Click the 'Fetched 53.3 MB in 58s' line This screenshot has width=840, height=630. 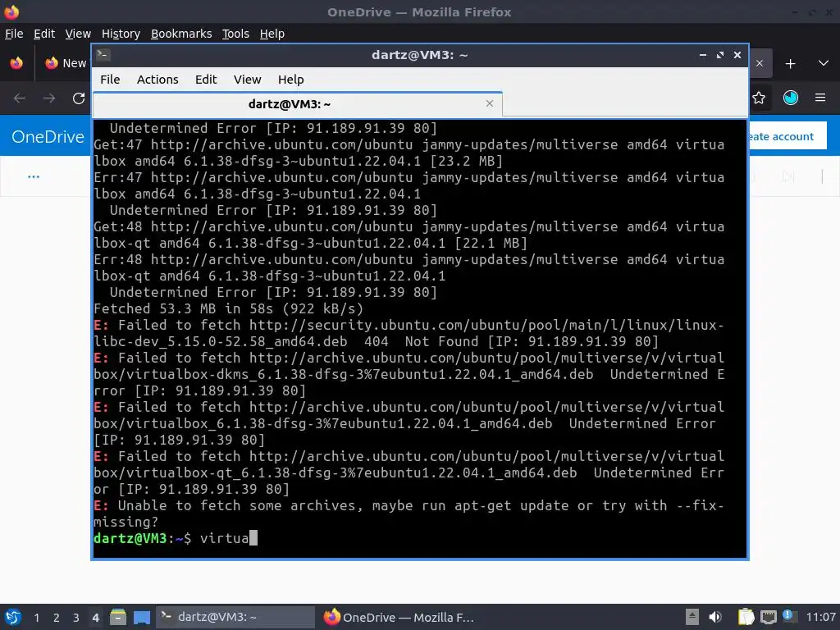pos(228,308)
